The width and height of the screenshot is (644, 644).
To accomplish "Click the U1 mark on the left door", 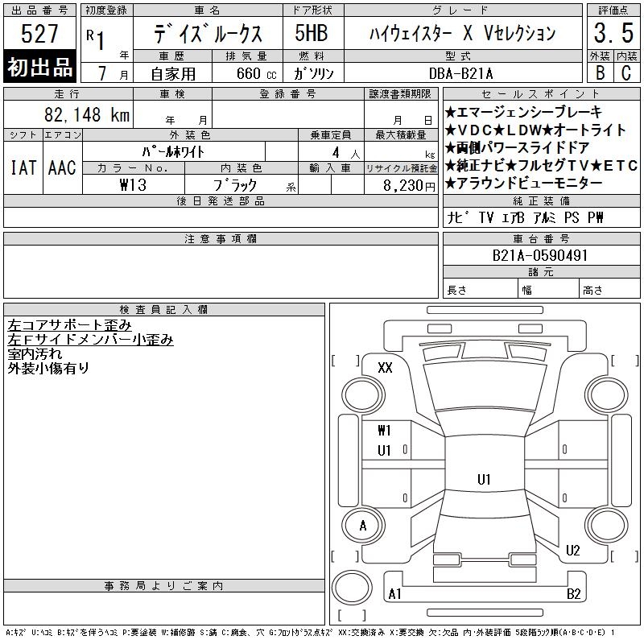I will pyautogui.click(x=384, y=451).
